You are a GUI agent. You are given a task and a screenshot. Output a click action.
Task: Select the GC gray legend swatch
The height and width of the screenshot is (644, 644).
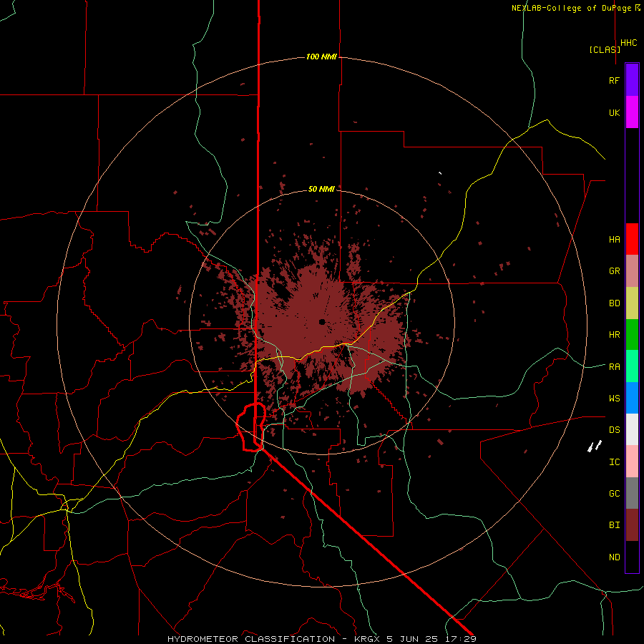(x=632, y=493)
